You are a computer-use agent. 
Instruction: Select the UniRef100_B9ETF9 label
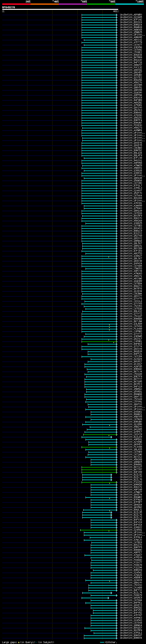131,377
